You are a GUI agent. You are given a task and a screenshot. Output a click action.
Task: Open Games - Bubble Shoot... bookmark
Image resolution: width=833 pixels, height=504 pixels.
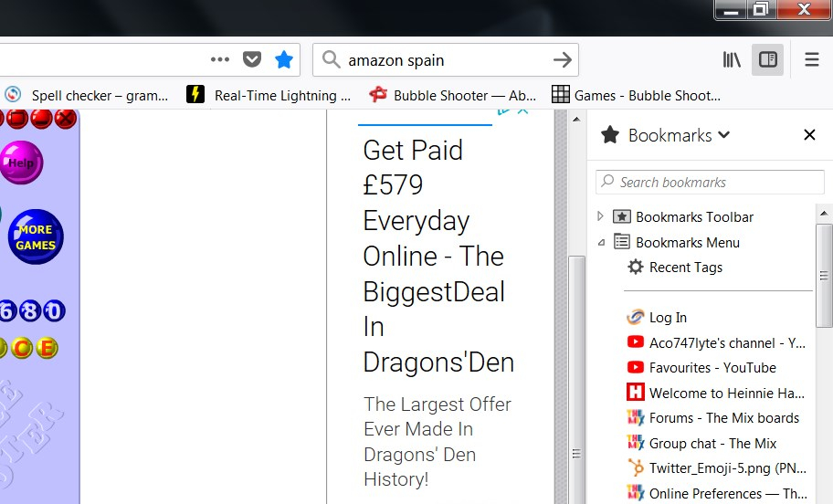[637, 96]
